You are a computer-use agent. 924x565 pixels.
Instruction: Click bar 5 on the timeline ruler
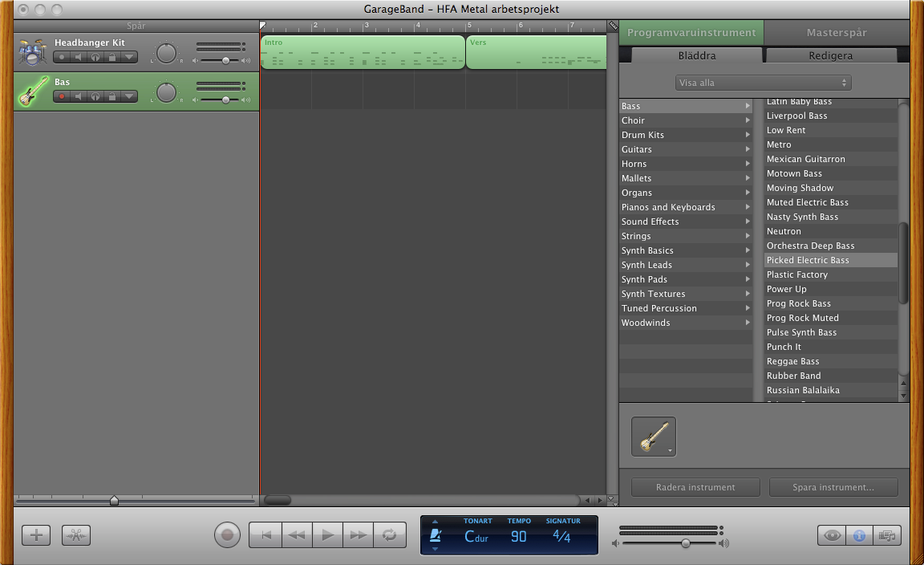(x=469, y=26)
